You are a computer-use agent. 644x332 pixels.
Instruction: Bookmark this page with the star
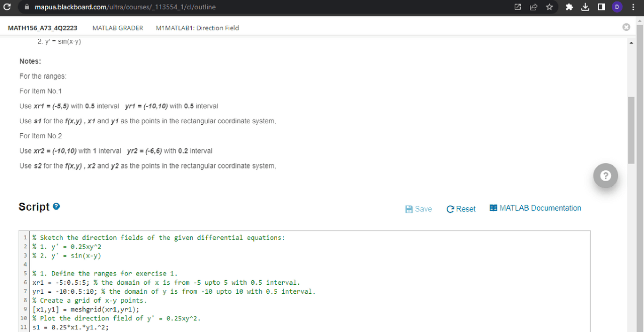[x=549, y=7]
